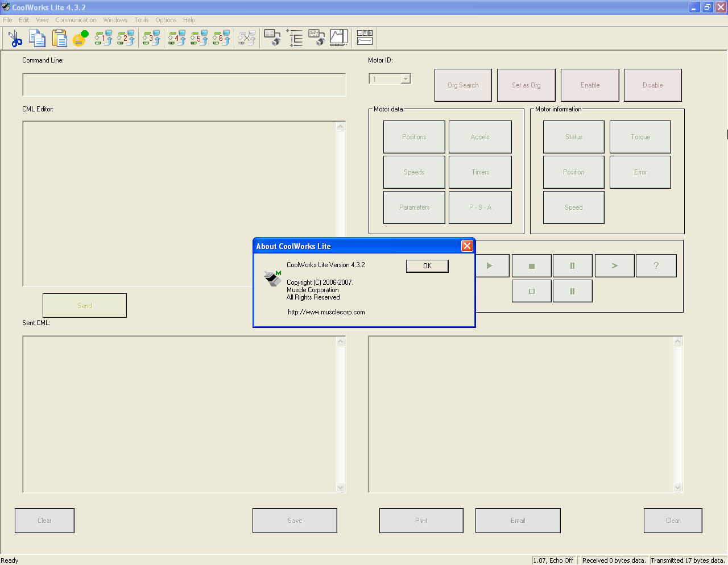Click the indented list lines toolbar icon

(295, 38)
